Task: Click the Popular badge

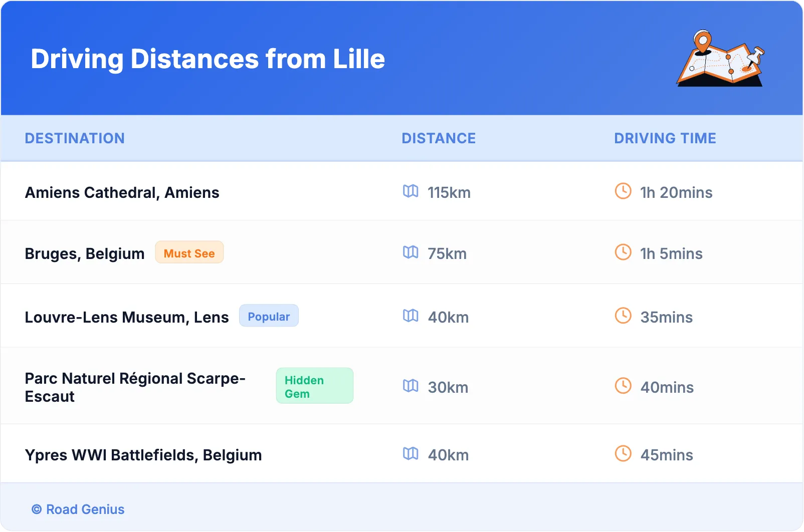Action: [x=269, y=316]
